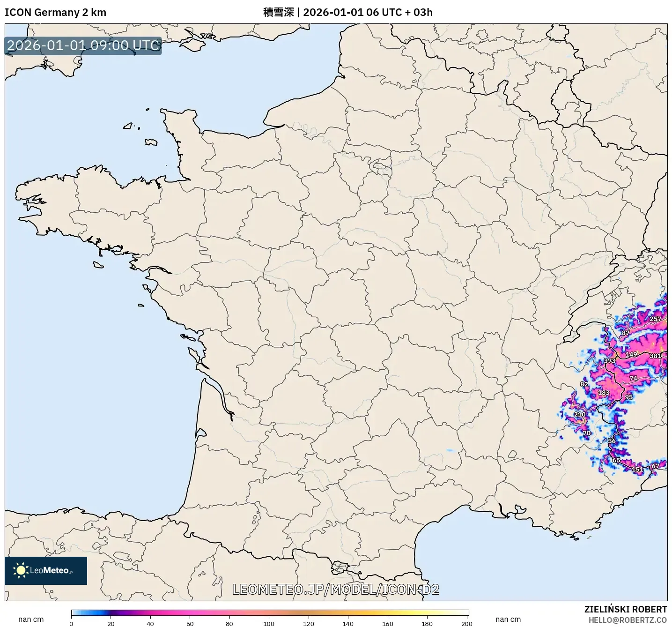Click the ICON Germany 2 km title
This screenshot has height=627, width=672.
55,12
